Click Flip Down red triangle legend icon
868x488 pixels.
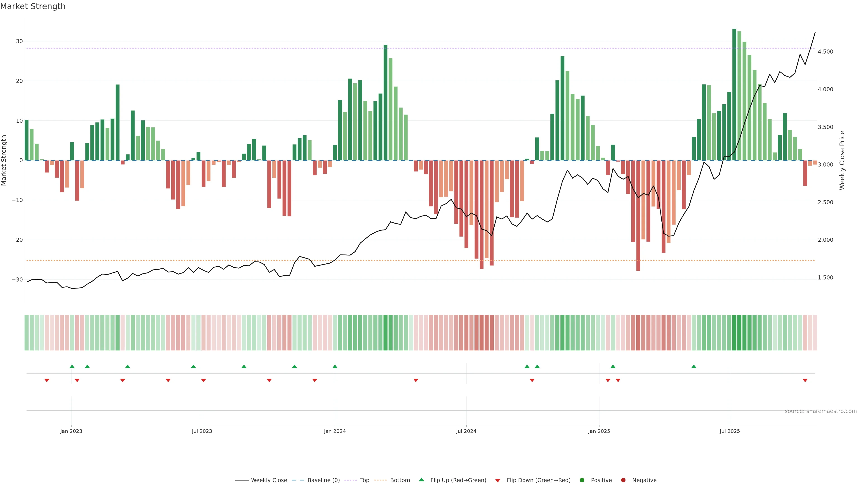(x=497, y=481)
